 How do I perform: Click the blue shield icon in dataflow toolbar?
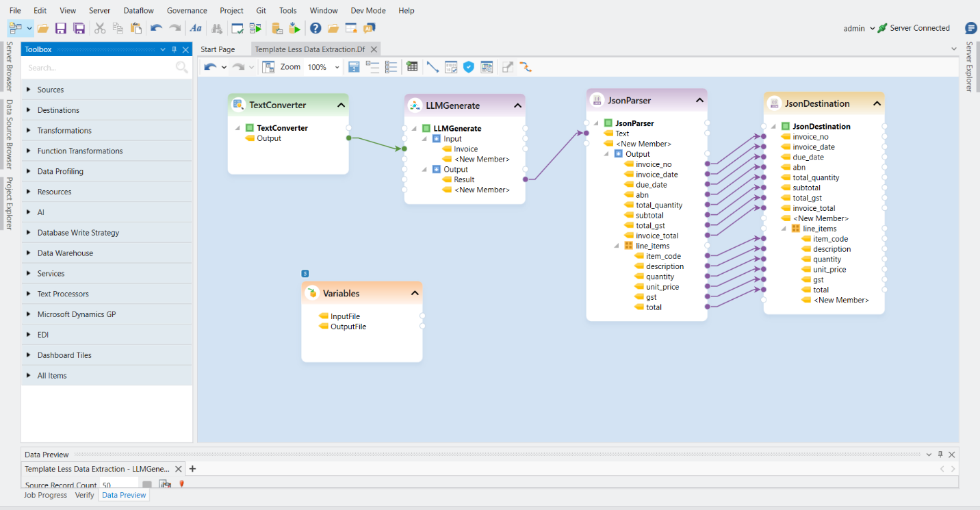tap(469, 67)
